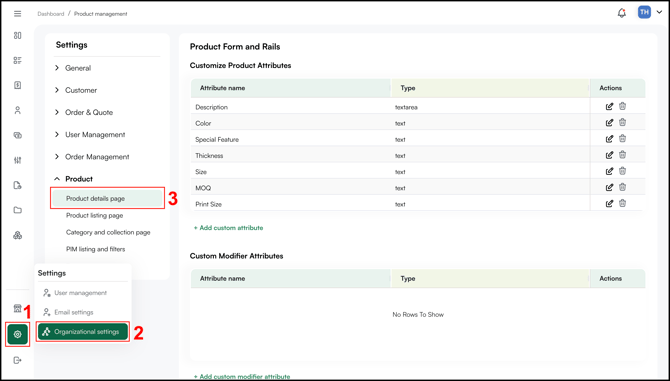
Task: Delete the Size attribute
Action: [x=623, y=171]
